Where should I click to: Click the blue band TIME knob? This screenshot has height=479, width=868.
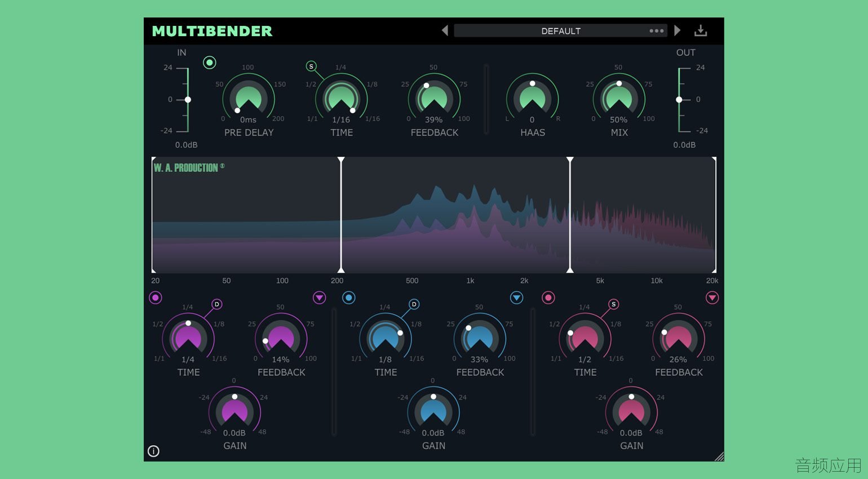coord(386,338)
